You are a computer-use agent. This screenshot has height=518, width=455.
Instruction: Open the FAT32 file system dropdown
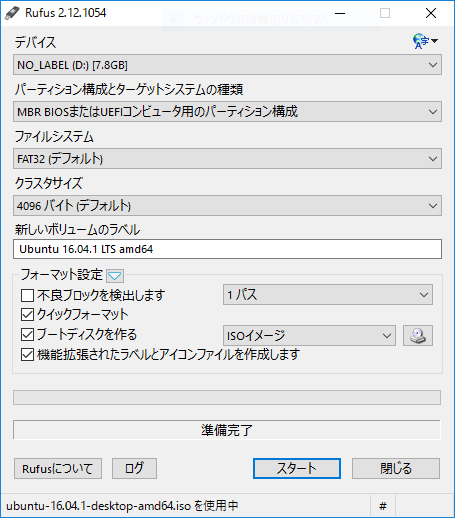[227, 159]
